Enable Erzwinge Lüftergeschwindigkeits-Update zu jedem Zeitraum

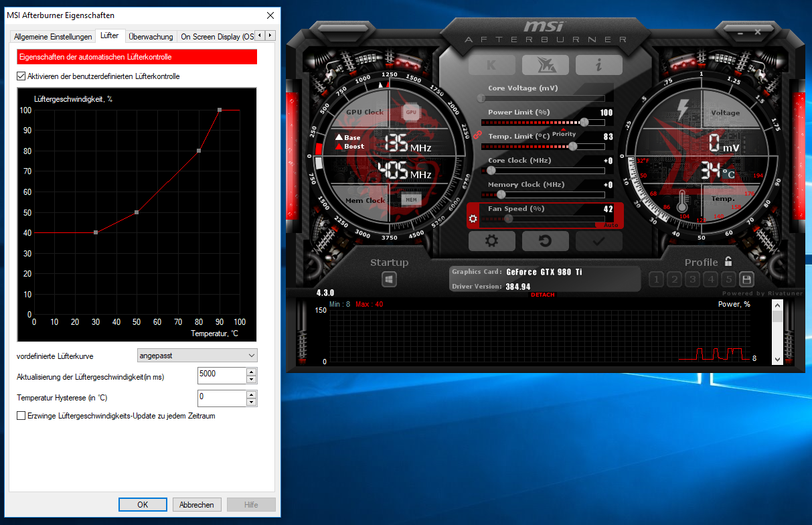21,416
